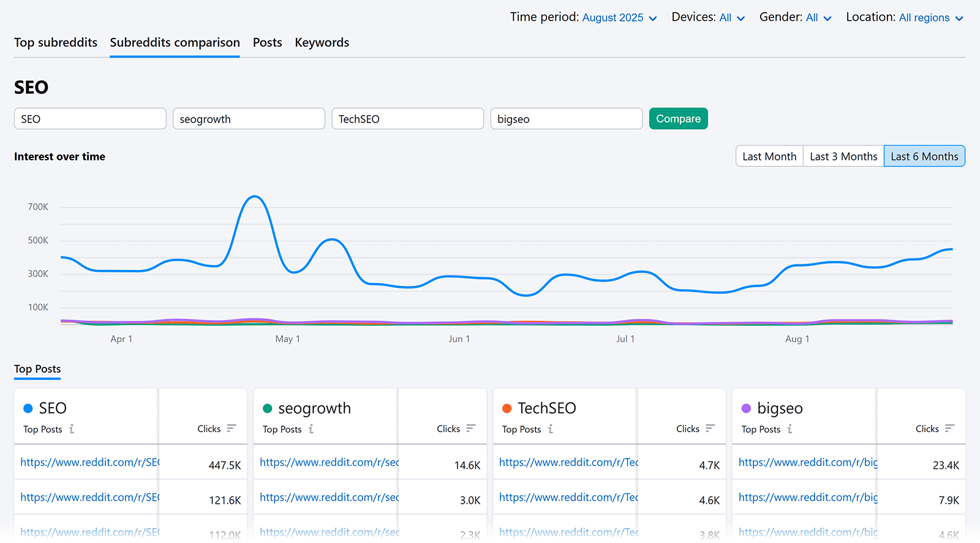This screenshot has height=543, width=980.
Task: Switch chart to Last 3 Months
Action: point(843,157)
